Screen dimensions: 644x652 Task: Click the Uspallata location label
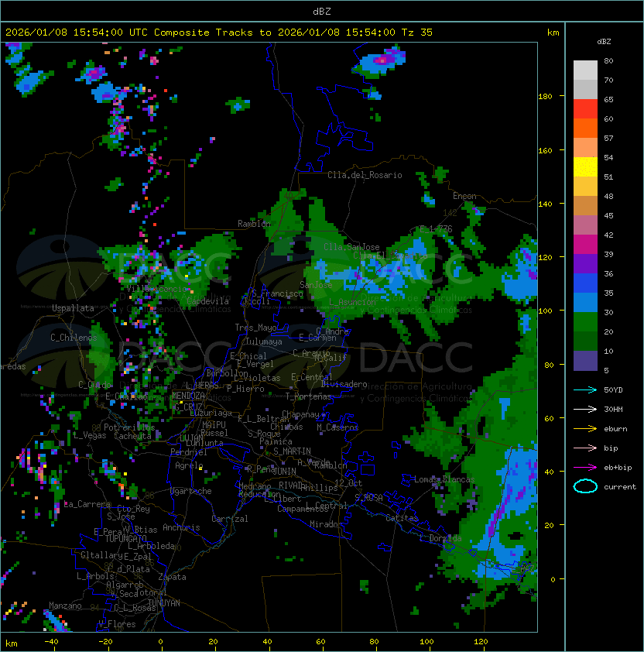pos(73,308)
